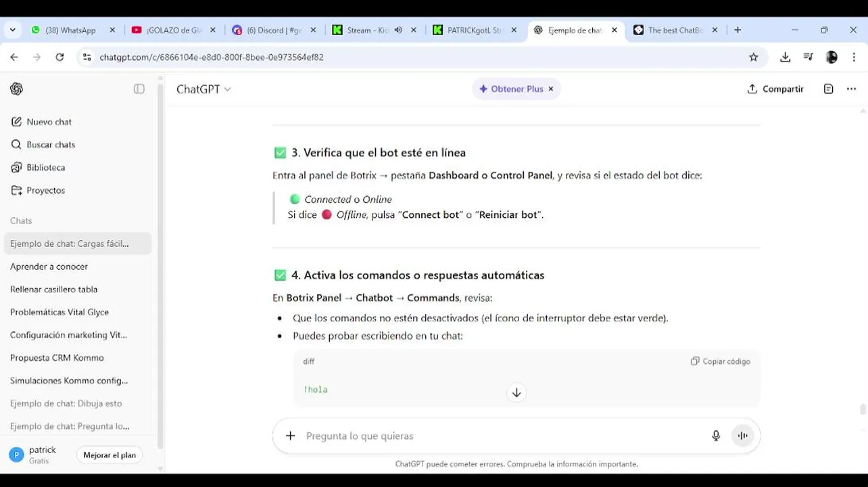This screenshot has height=487, width=868.
Task: Dismiss the Obtener Plus banner with X
Action: coord(551,89)
